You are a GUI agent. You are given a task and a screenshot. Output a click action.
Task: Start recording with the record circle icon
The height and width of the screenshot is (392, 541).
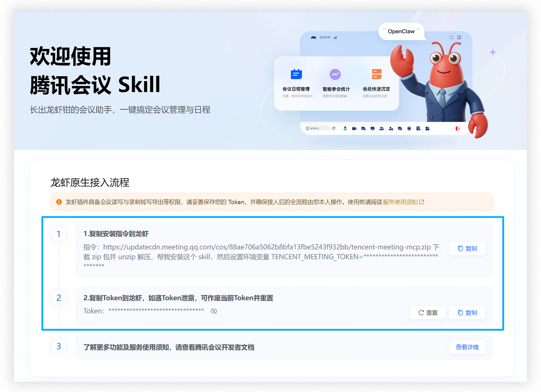[409, 128]
